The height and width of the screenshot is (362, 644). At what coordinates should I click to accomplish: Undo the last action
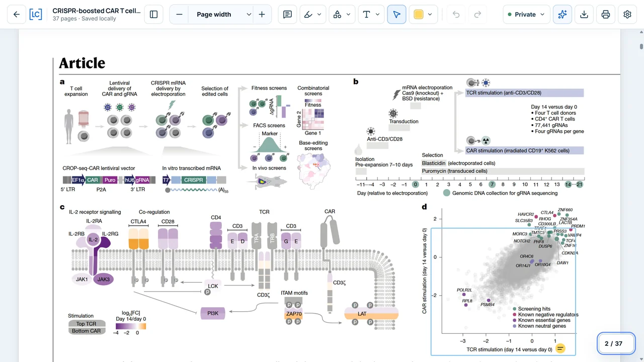[x=456, y=15]
